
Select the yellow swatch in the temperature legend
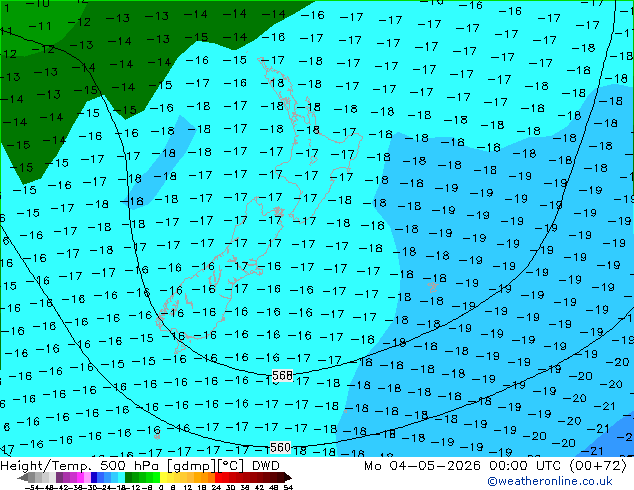(x=163, y=477)
